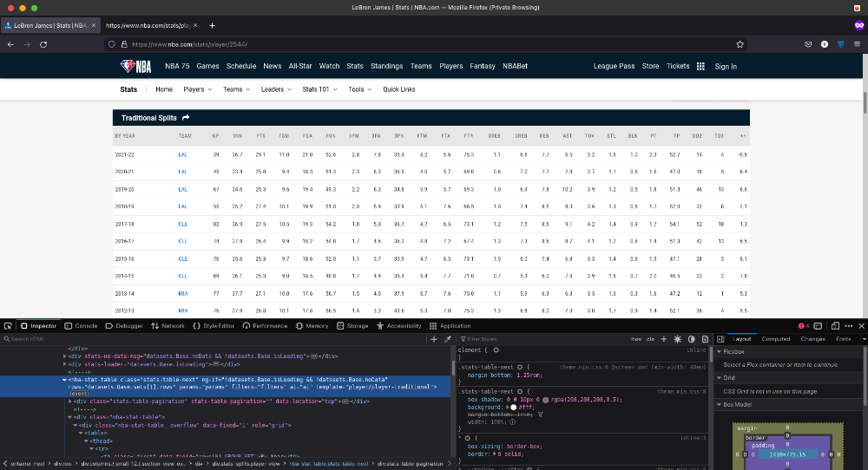
Task: Open Players dropdown in Stats subnav
Action: [x=198, y=89]
